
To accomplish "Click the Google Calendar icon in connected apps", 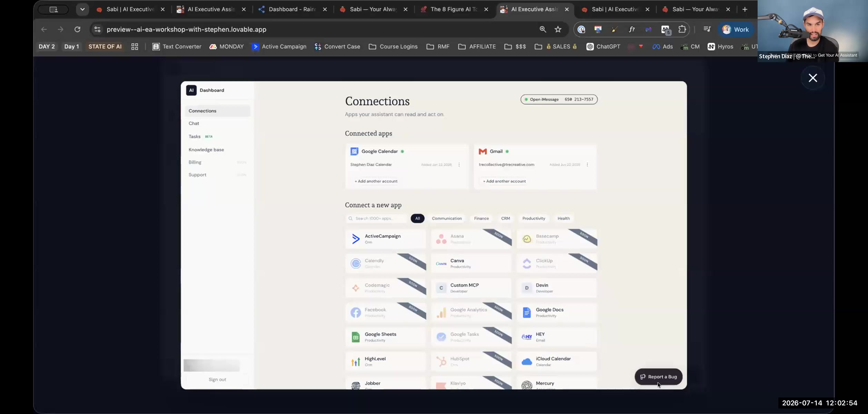I will pyautogui.click(x=354, y=151).
